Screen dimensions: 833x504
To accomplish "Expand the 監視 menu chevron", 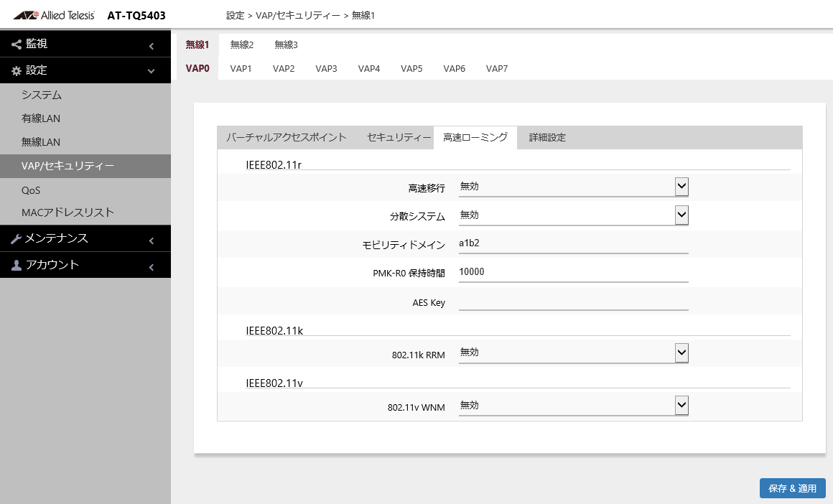I will point(152,46).
